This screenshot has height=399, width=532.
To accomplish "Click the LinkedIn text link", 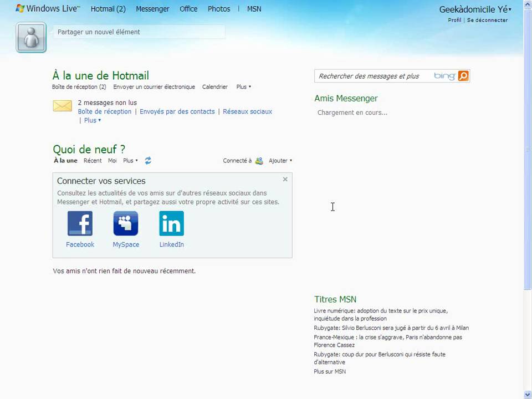I will click(172, 244).
